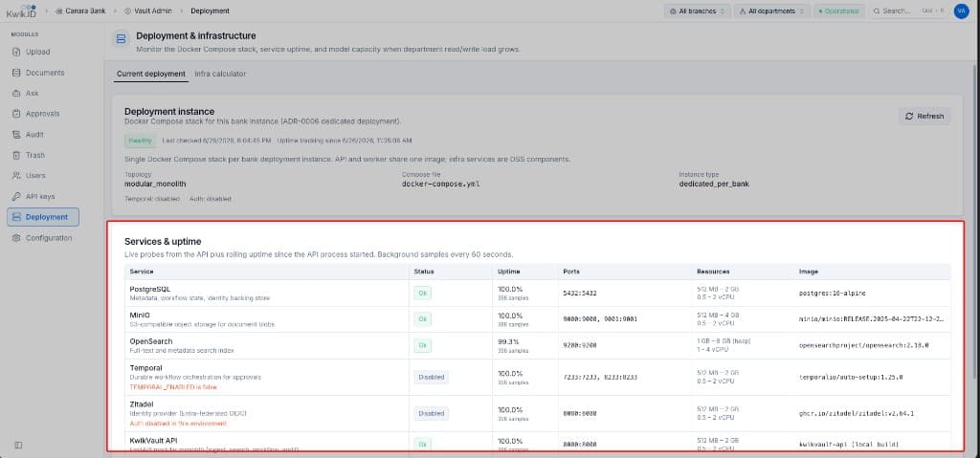This screenshot has height=458, width=980.
Task: Click the docker-compose.yml compose file value
Action: 440,185
